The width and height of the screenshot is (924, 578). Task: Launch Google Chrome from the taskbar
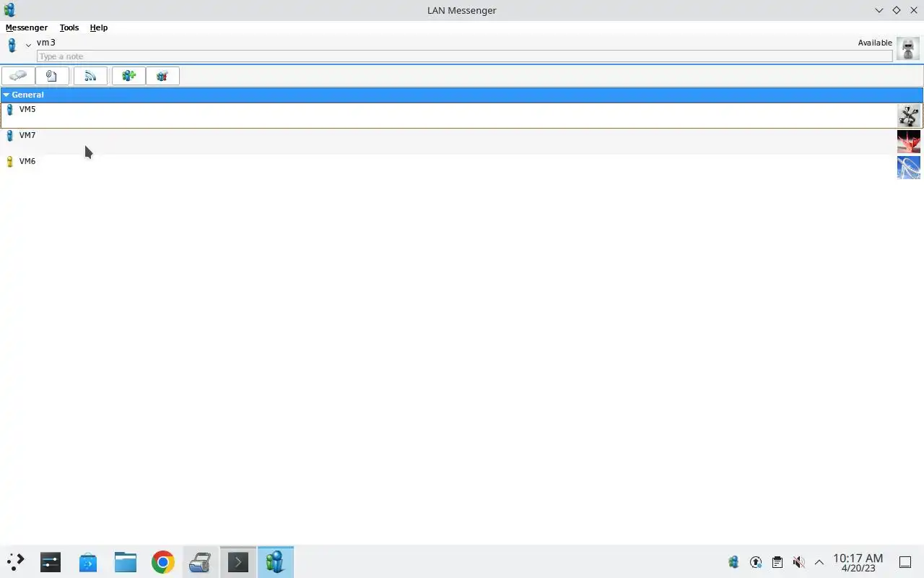[163, 561]
